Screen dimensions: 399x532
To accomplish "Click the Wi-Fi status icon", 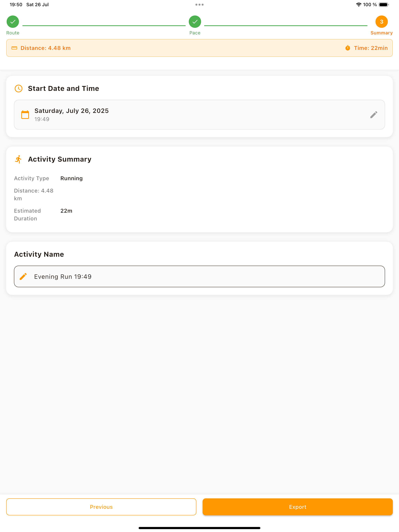I will [358, 5].
